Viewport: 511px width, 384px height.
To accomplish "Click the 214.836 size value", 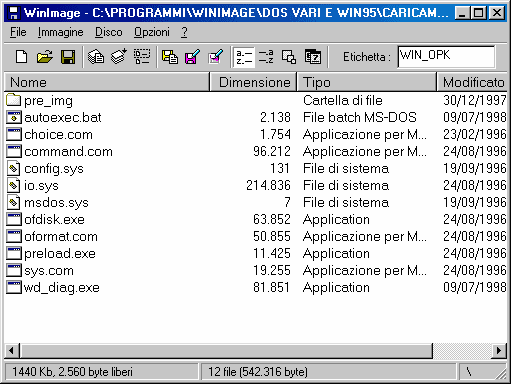I will coord(268,185).
